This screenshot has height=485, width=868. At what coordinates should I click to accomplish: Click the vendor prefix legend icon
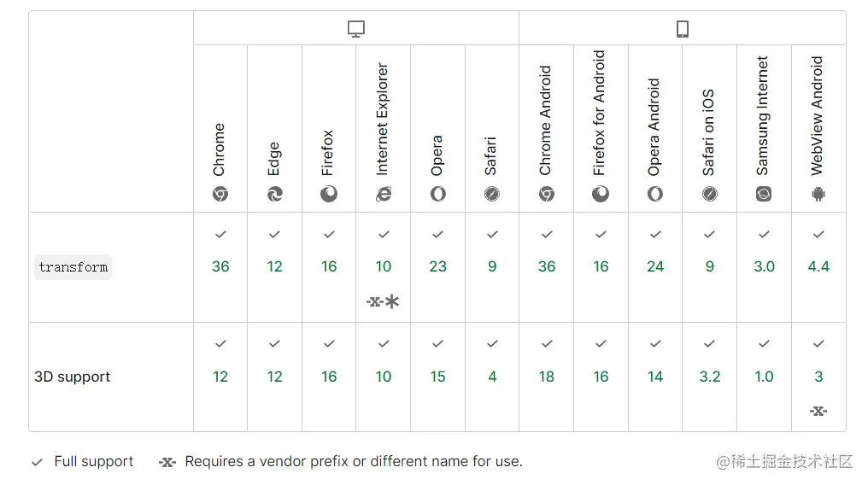coord(167,462)
